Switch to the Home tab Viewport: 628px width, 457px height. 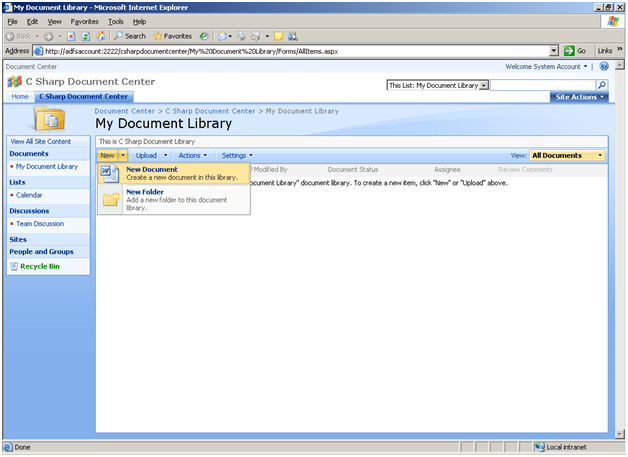click(20, 97)
